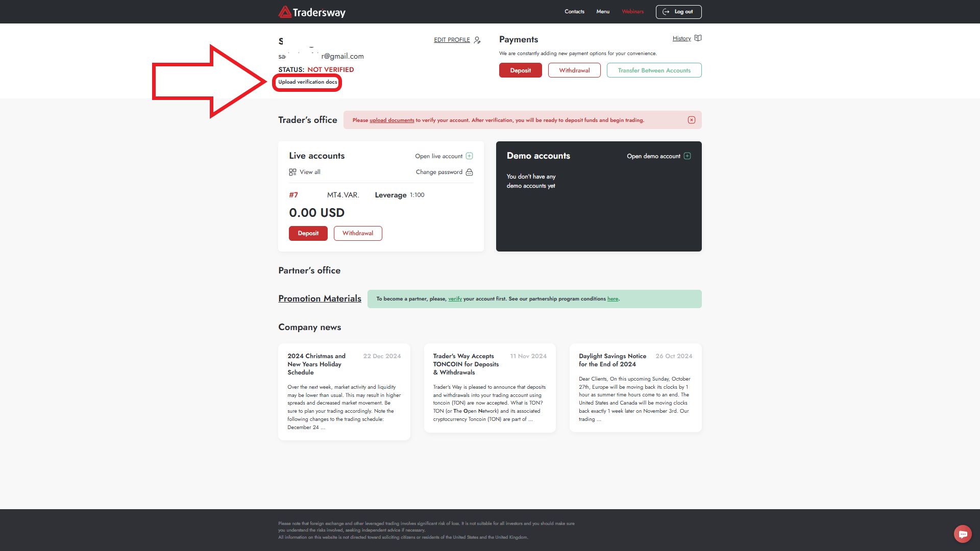Screen dimensions: 980x551
Task: Open the live chat bubble icon
Action: pos(963,534)
